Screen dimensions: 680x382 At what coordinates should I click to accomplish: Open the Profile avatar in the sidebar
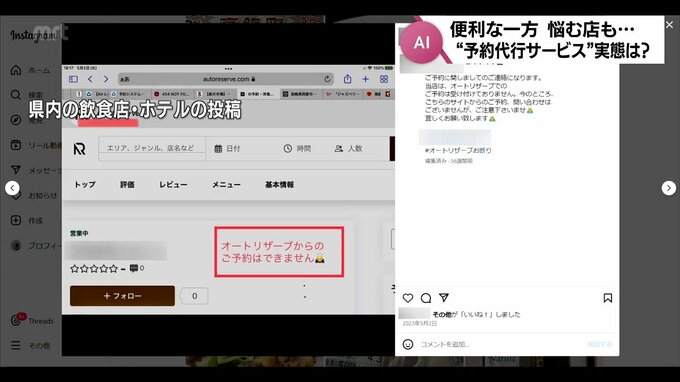[x=16, y=245]
